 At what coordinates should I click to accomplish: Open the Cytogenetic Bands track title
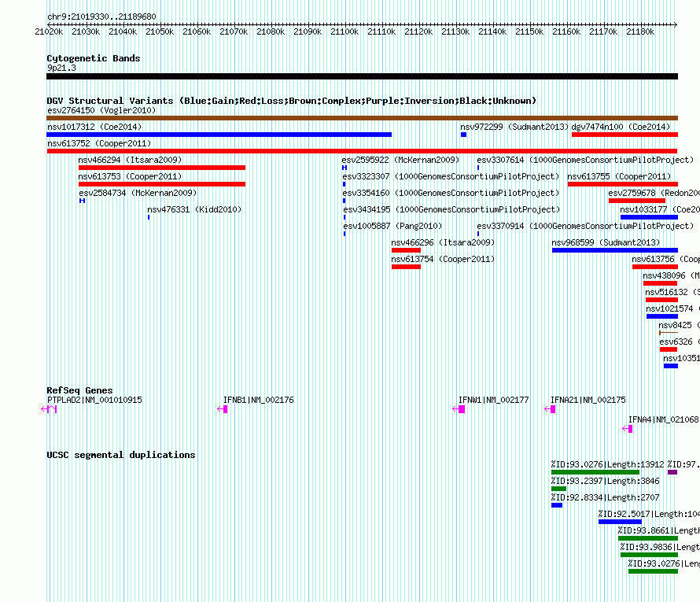pos(94,58)
